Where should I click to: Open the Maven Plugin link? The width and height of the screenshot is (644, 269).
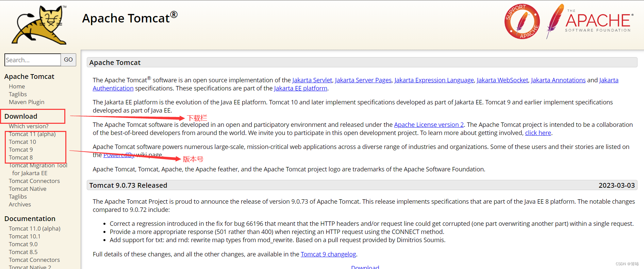click(x=27, y=102)
